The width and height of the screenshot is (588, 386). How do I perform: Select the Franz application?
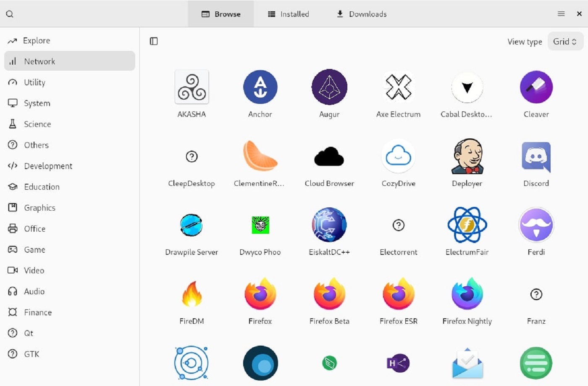pyautogui.click(x=536, y=299)
